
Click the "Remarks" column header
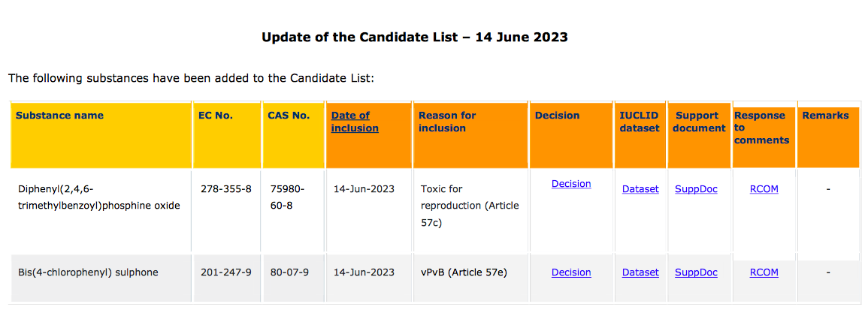[x=825, y=116]
